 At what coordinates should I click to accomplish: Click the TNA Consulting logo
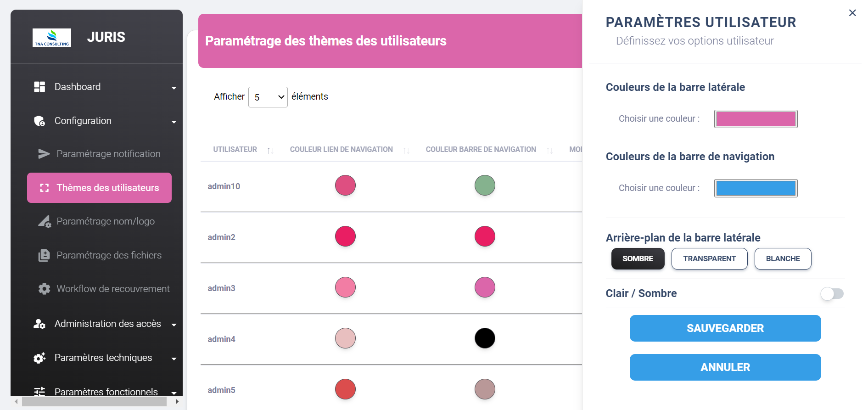pos(52,38)
